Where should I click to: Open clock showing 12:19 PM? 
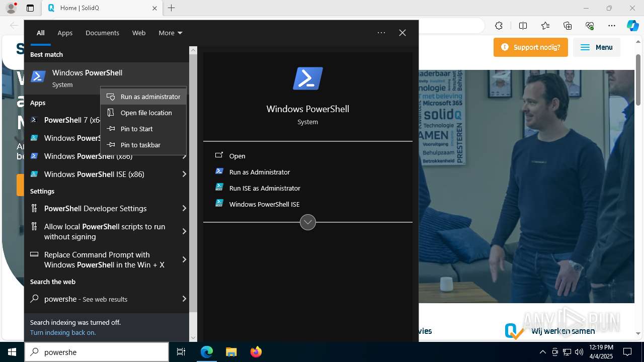(x=601, y=352)
